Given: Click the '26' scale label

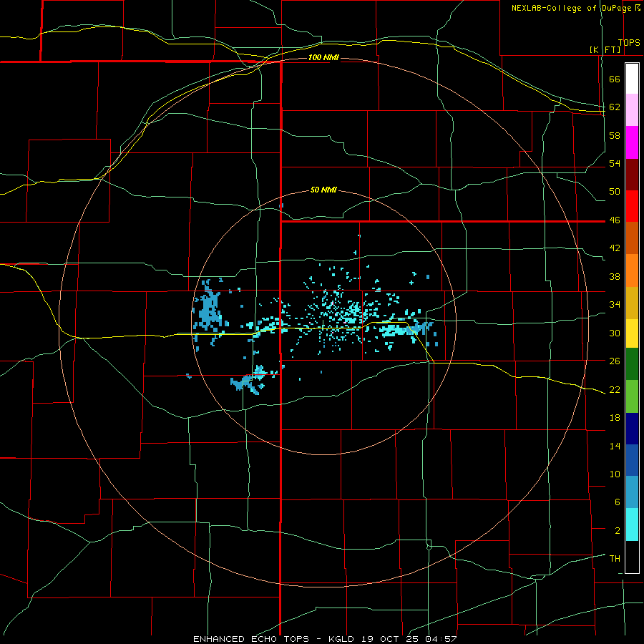Looking at the screenshot, I should pos(615,361).
